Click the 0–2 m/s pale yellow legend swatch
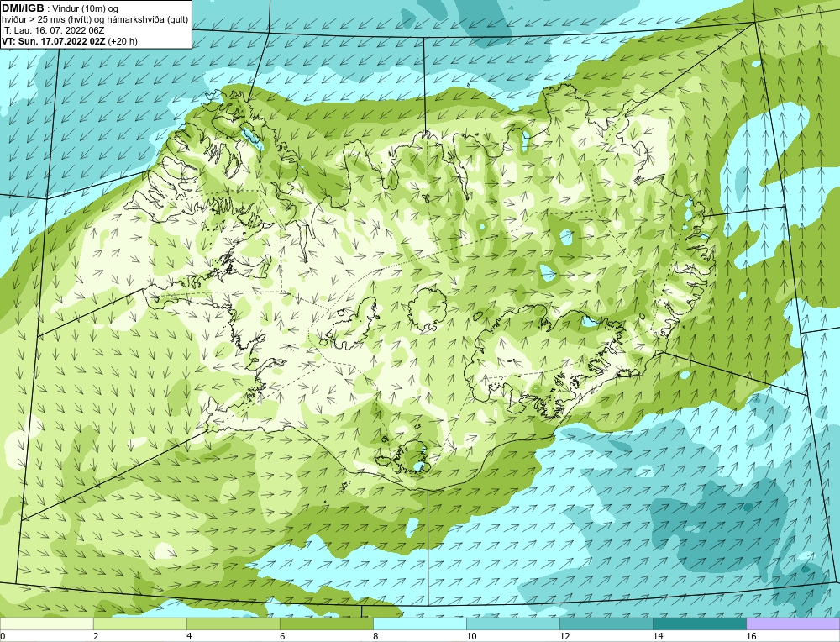The width and height of the screenshot is (840, 642). click(x=46, y=624)
